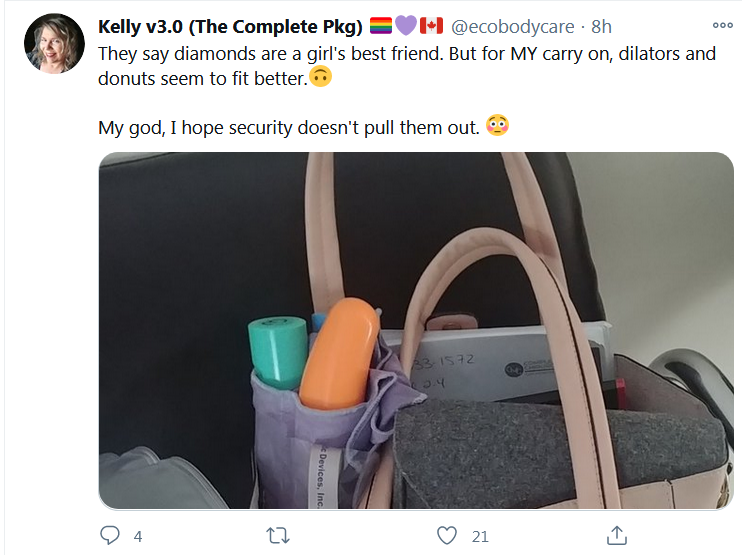Viewport: 742px width, 555px height.
Task: Open the 8h timestamp link
Action: [601, 27]
